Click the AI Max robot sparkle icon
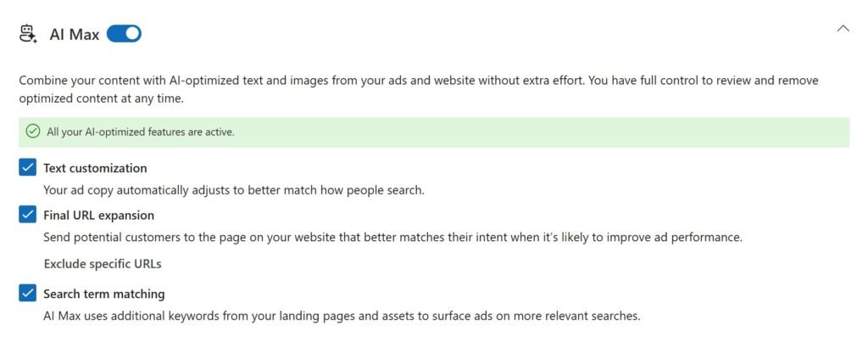The width and height of the screenshot is (868, 337). tap(28, 34)
